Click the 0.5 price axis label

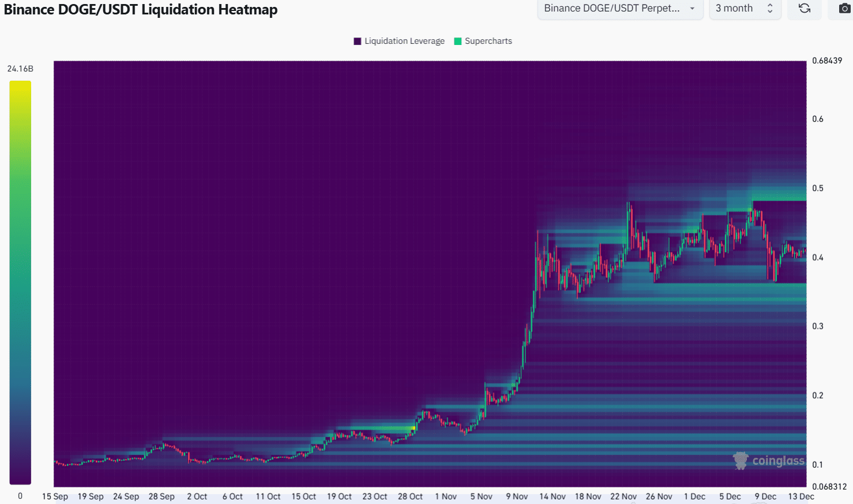[x=818, y=188]
